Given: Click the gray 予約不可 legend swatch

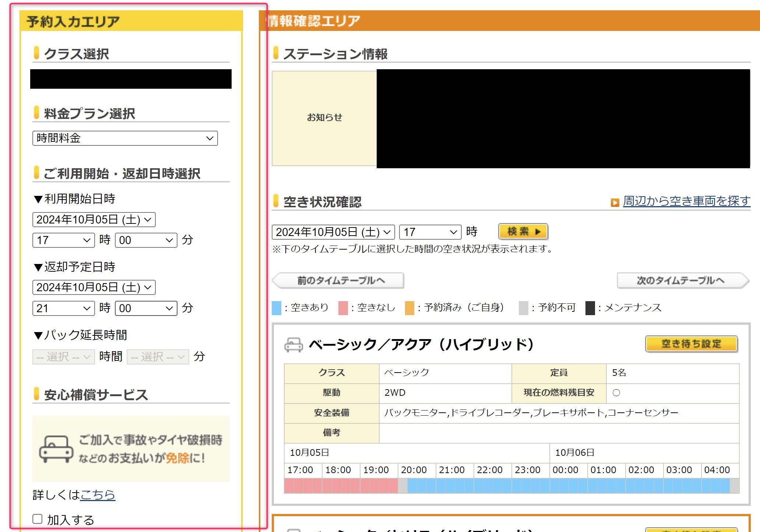Looking at the screenshot, I should [523, 308].
